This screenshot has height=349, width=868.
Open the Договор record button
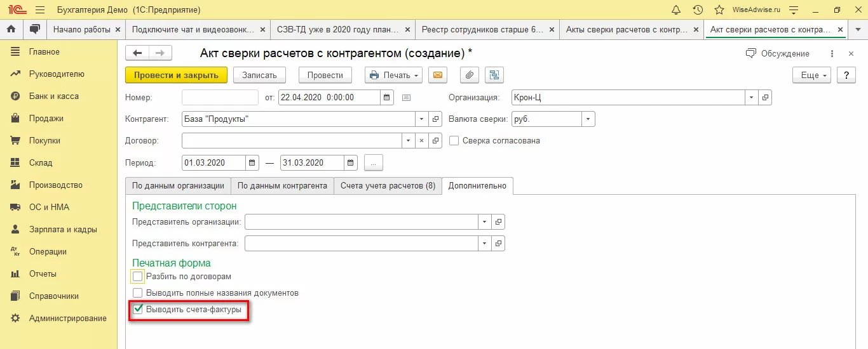tap(436, 140)
